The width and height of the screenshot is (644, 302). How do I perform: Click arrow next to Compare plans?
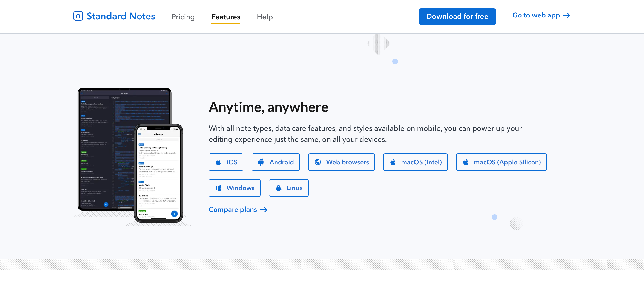point(264,210)
